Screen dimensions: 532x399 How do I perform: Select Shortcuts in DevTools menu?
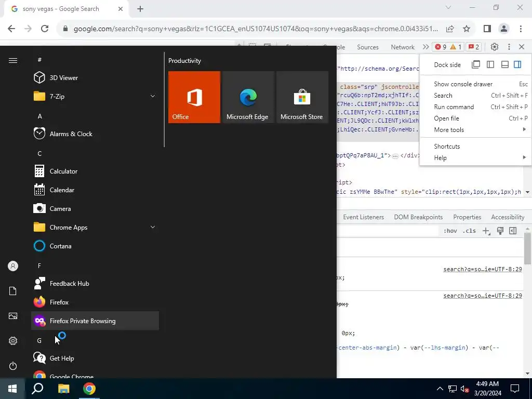coord(476,147)
